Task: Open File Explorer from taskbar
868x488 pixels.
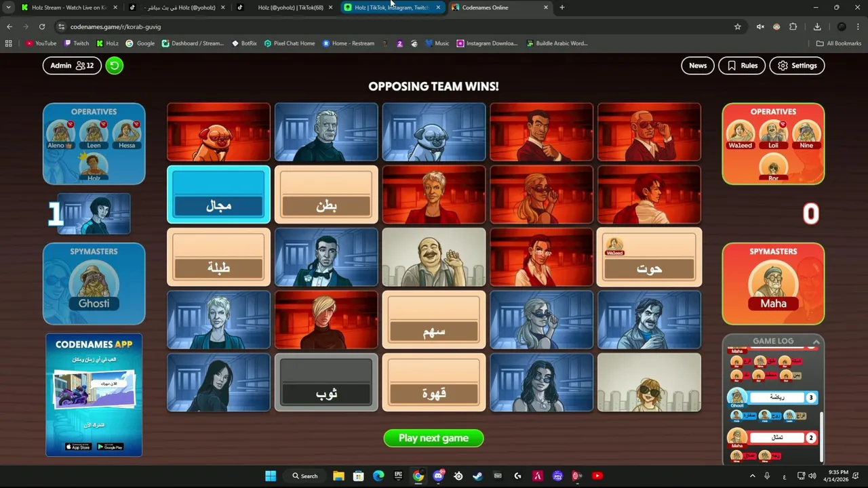Action: click(338, 476)
